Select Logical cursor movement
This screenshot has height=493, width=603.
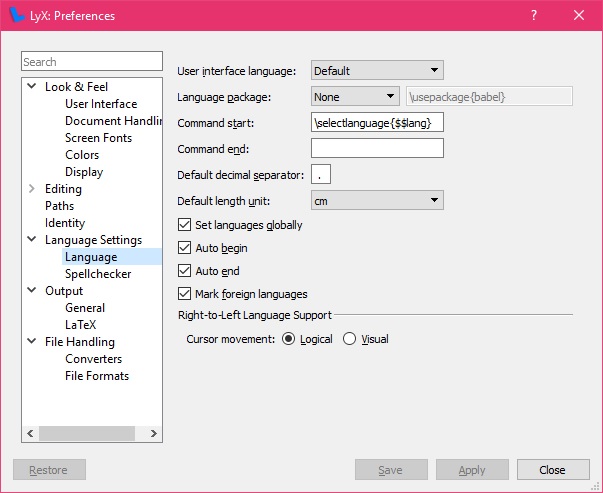coord(288,339)
